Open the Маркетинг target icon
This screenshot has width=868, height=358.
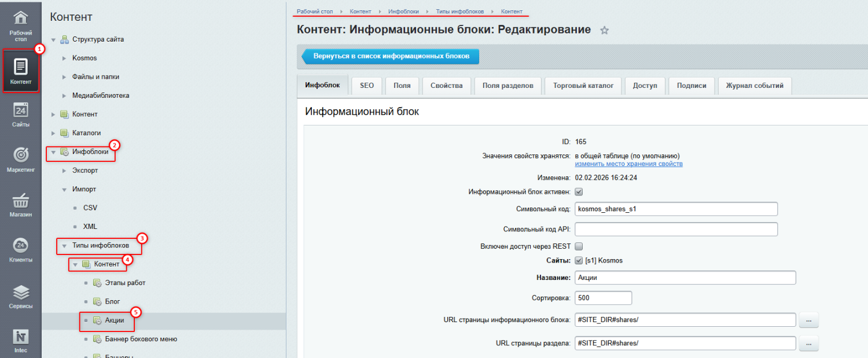point(21,155)
